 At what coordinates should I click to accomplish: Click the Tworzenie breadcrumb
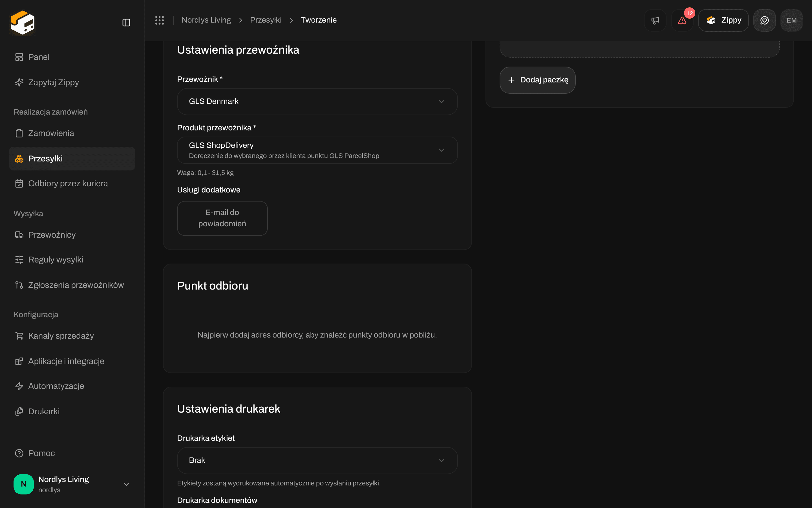(x=318, y=20)
